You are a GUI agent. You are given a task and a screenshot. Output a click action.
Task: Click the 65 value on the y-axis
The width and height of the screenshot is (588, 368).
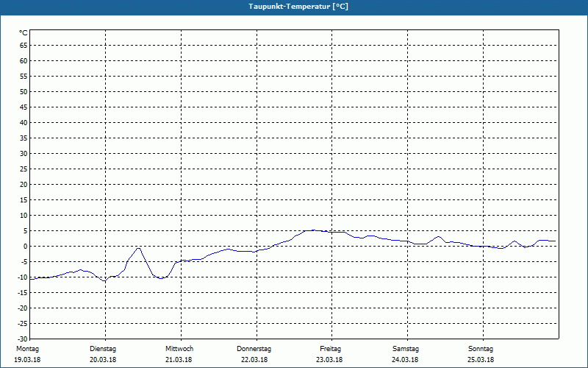pyautogui.click(x=24, y=46)
